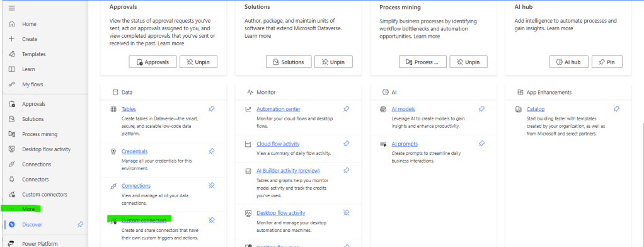
Task: Pin AI Builder activity to navigation
Action: [346, 170]
